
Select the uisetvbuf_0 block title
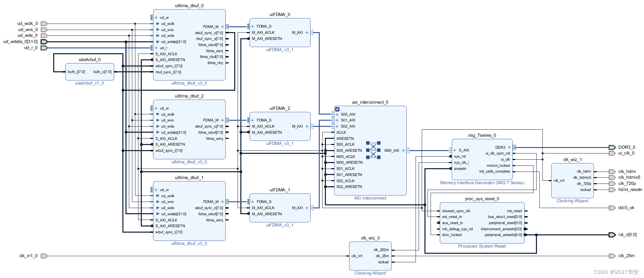pos(89,60)
